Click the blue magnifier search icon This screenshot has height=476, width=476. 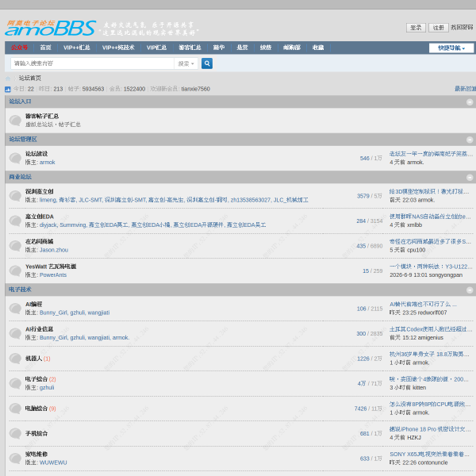coord(207,63)
